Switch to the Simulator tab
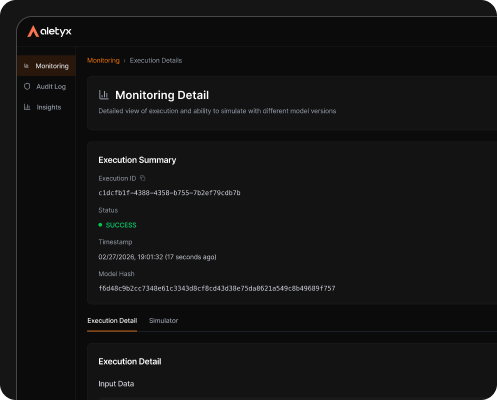The image size is (497, 400). (163, 321)
